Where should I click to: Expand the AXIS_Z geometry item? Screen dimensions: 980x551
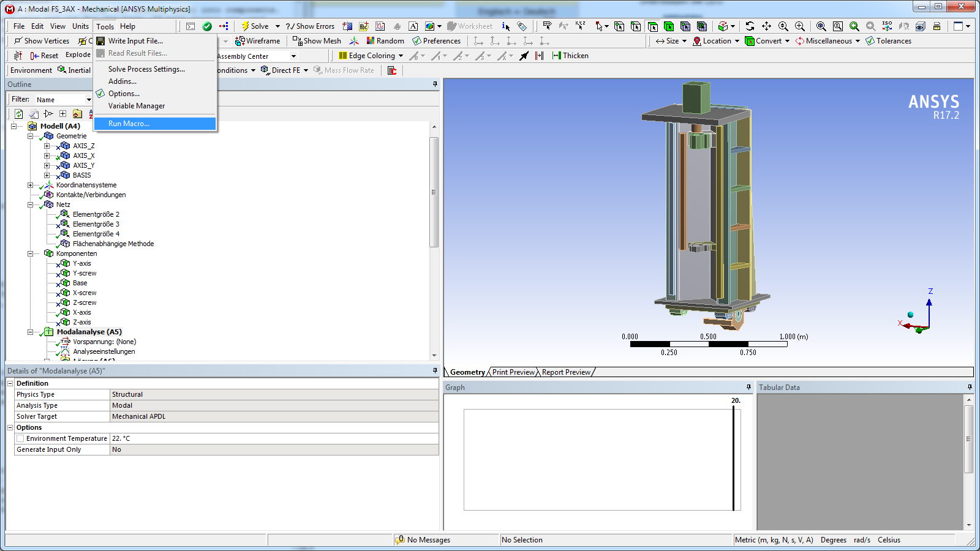point(47,146)
